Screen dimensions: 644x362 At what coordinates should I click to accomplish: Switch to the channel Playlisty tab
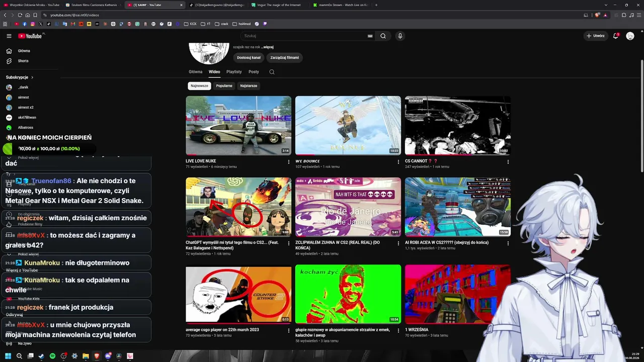234,72
